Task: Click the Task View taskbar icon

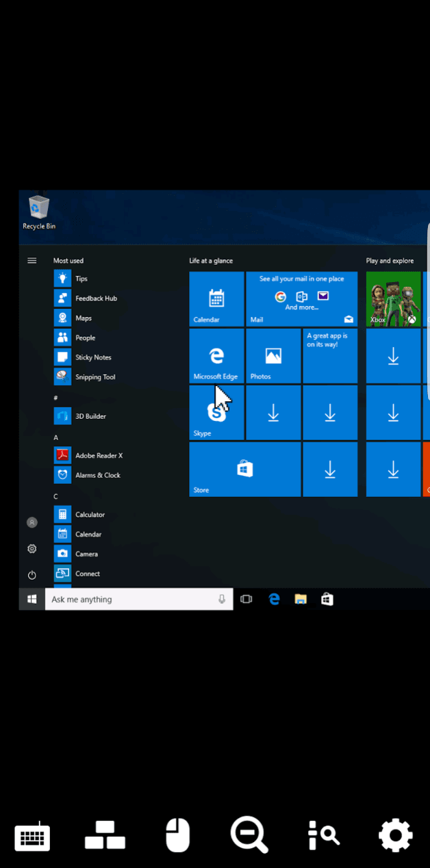Action: coord(246,599)
